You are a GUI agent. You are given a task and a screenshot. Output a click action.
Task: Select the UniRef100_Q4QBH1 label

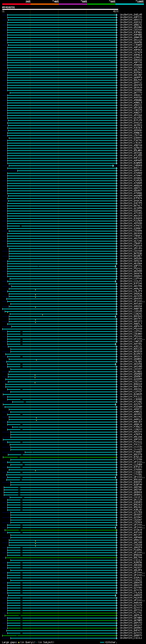point(131,359)
